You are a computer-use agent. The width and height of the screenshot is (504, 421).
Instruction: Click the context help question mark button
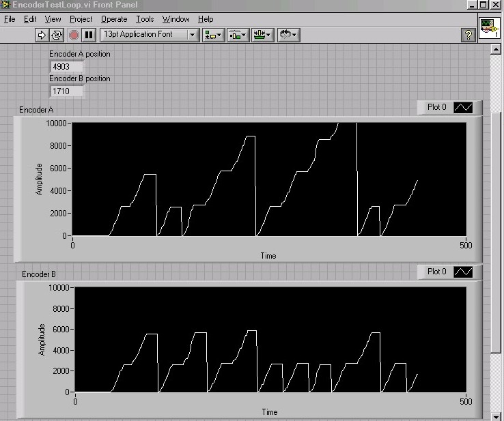[x=468, y=35]
